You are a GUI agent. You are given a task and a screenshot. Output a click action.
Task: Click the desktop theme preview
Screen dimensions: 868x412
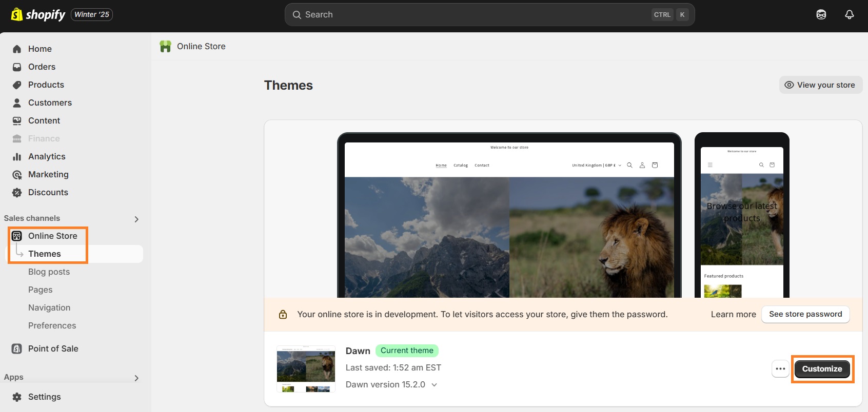pyautogui.click(x=509, y=215)
